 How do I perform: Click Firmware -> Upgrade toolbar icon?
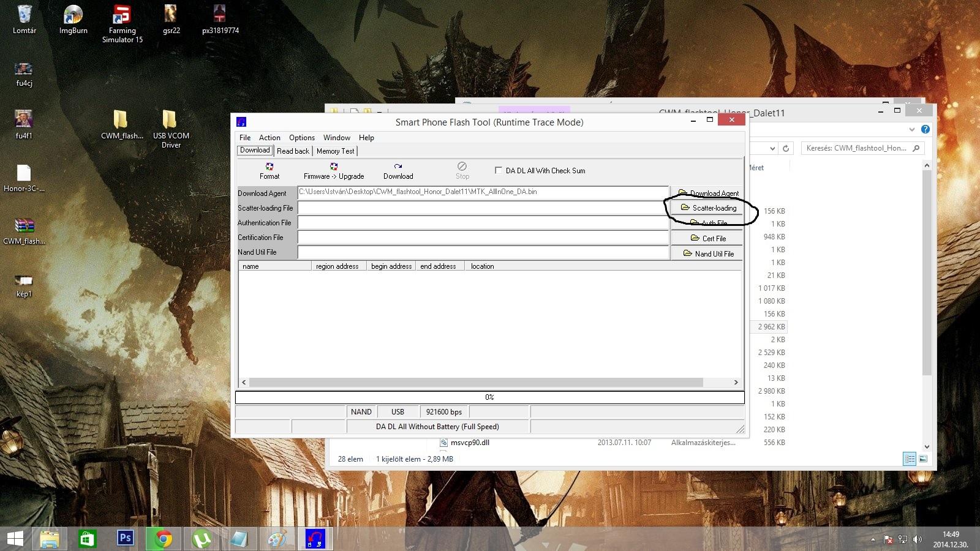tap(334, 171)
